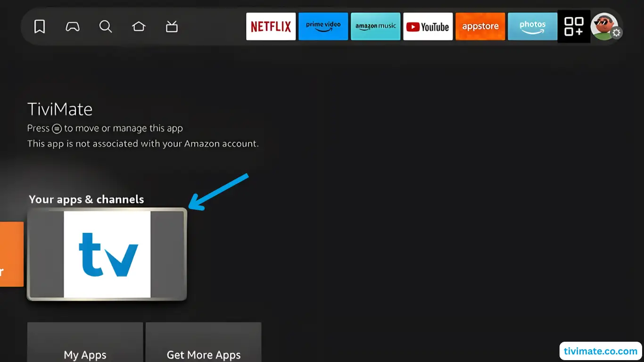Select the profile avatar picture

coord(603,25)
